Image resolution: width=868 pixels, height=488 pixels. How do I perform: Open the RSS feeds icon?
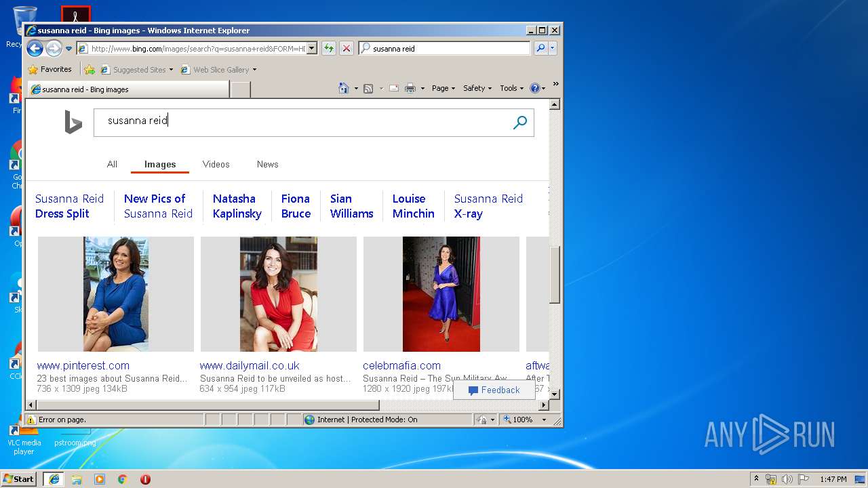368,88
